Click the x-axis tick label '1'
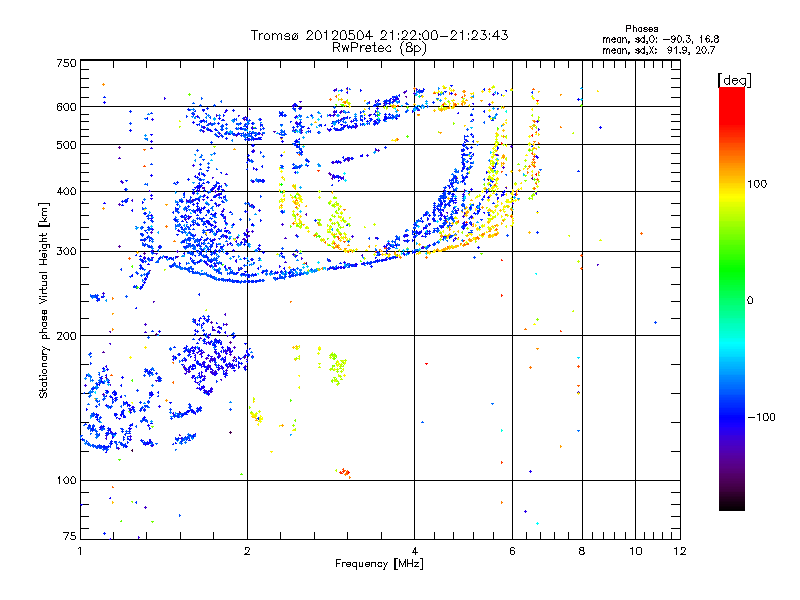The image size is (800, 600). (80, 551)
